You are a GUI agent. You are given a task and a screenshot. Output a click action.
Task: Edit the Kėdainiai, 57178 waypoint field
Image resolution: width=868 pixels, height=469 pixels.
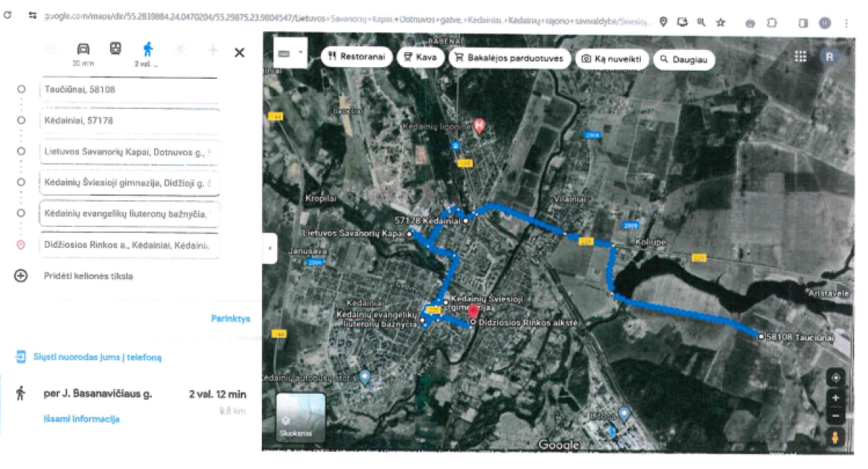click(x=130, y=121)
